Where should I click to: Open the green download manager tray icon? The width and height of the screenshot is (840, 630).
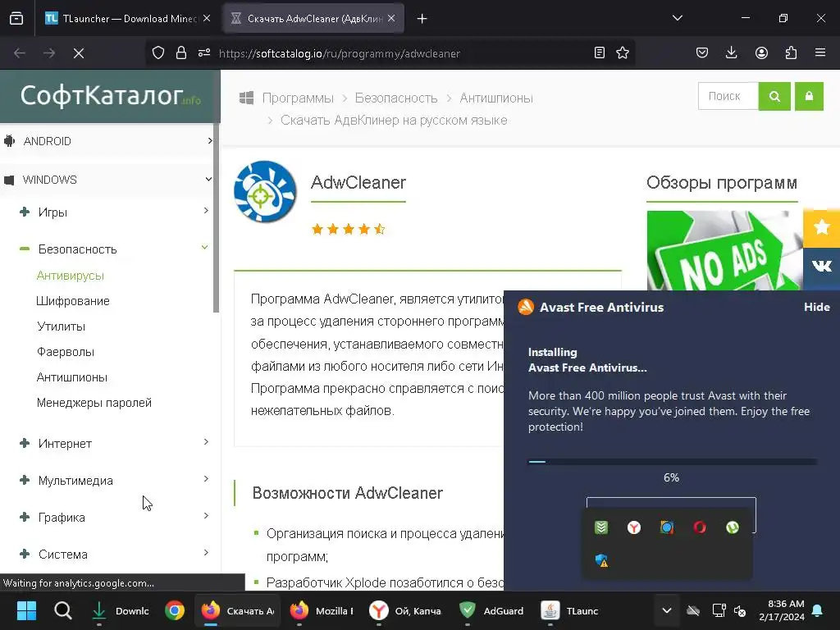601,527
